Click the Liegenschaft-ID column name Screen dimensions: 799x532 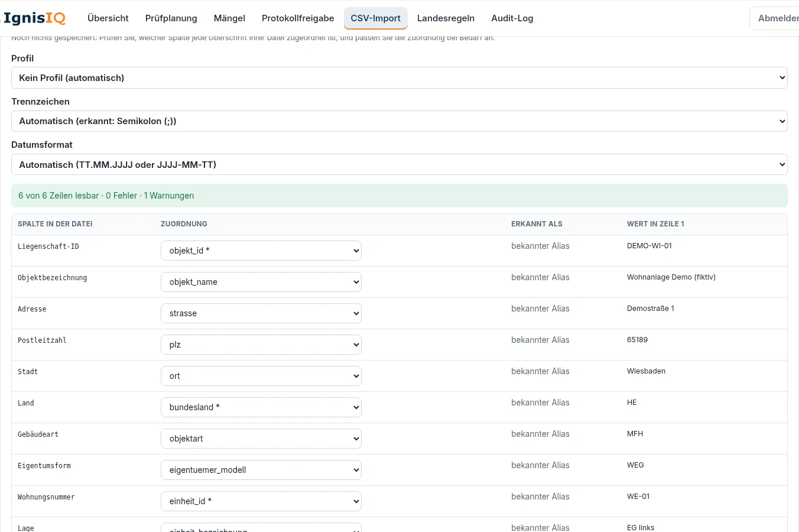tap(48, 246)
